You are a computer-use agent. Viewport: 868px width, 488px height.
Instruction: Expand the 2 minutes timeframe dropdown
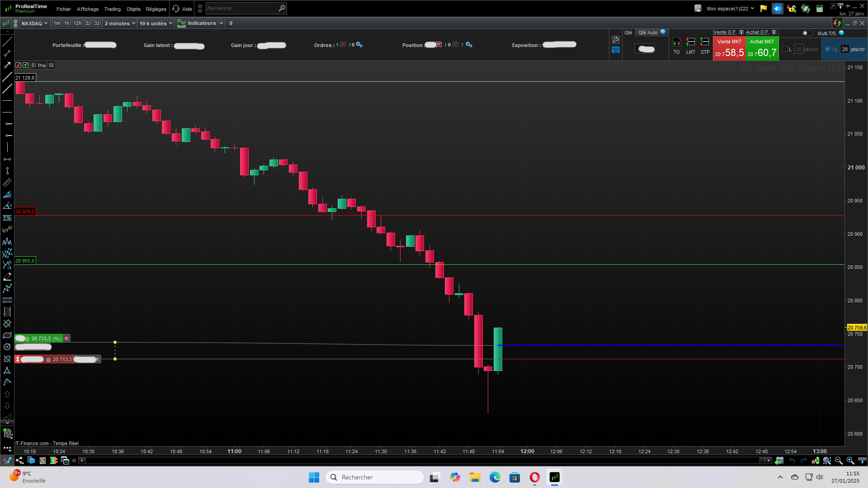[120, 23]
